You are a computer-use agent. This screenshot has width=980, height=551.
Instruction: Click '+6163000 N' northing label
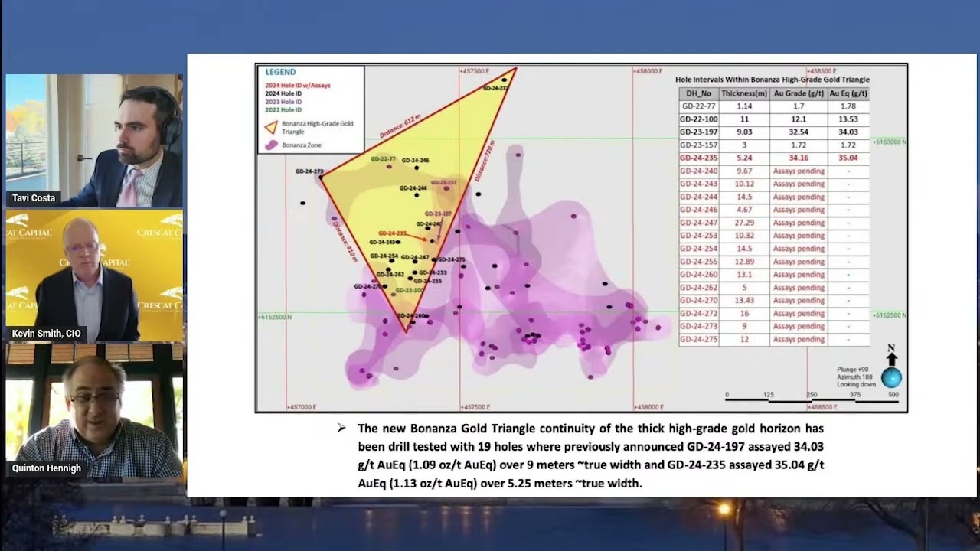[889, 142]
